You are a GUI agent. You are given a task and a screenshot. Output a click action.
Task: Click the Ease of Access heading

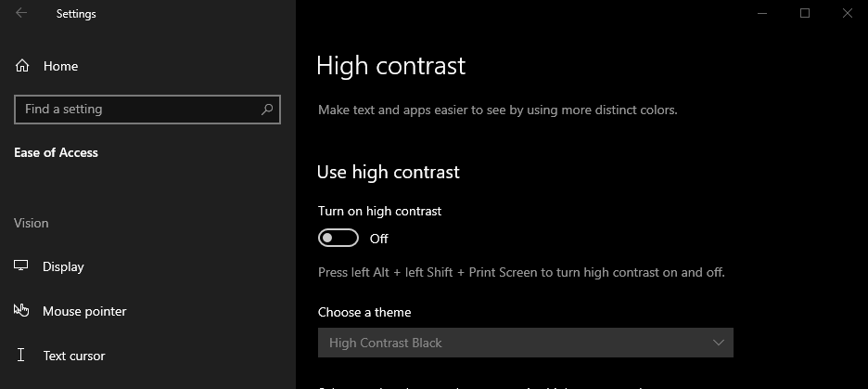(x=56, y=153)
